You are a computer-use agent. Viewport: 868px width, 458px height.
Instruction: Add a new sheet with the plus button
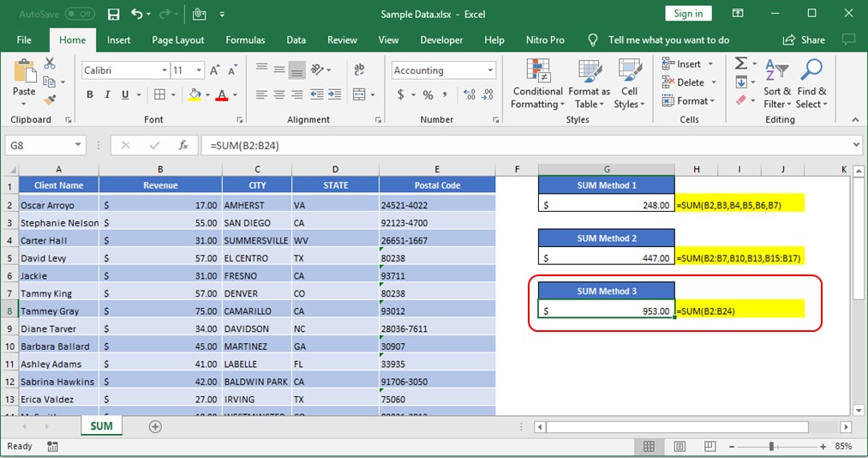(156, 426)
